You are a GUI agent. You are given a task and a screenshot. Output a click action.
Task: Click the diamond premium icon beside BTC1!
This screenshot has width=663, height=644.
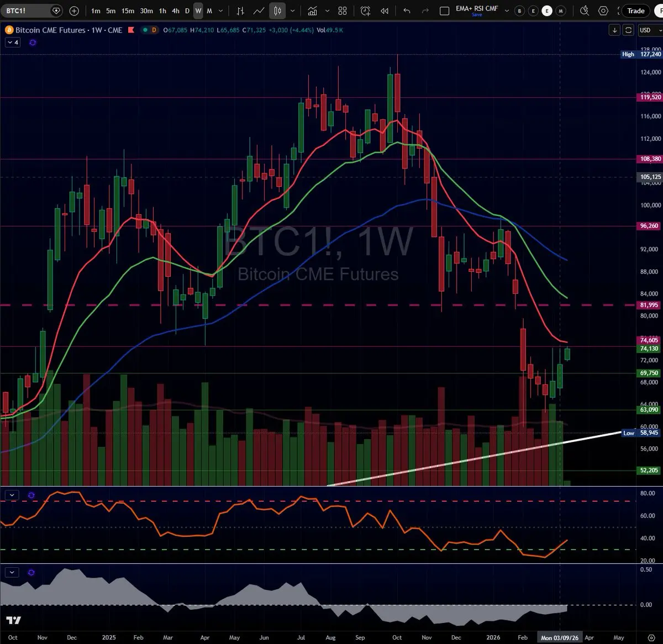(56, 10)
